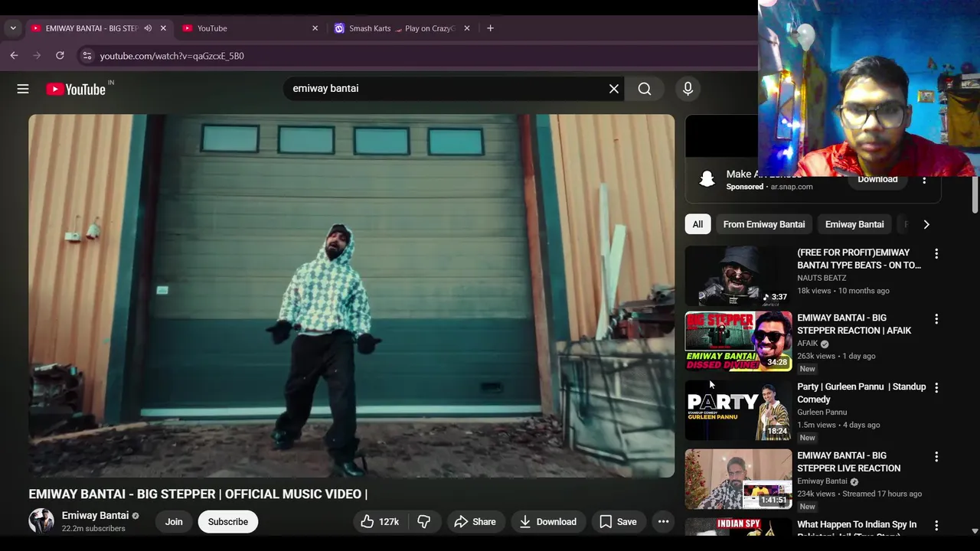Click the magnifier search button
The height and width of the screenshot is (551, 980).
tap(645, 89)
